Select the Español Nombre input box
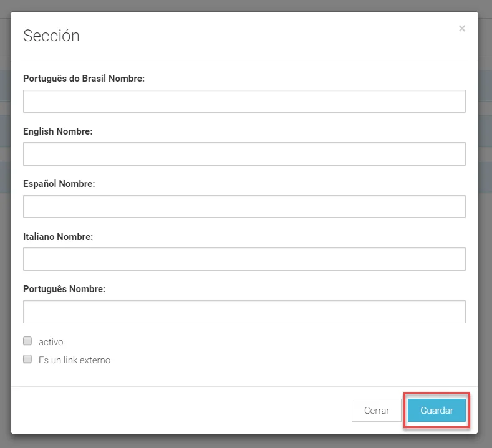 (244, 207)
